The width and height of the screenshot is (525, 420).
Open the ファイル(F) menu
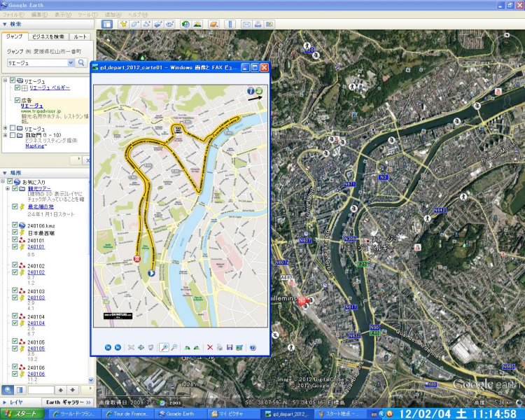click(14, 15)
